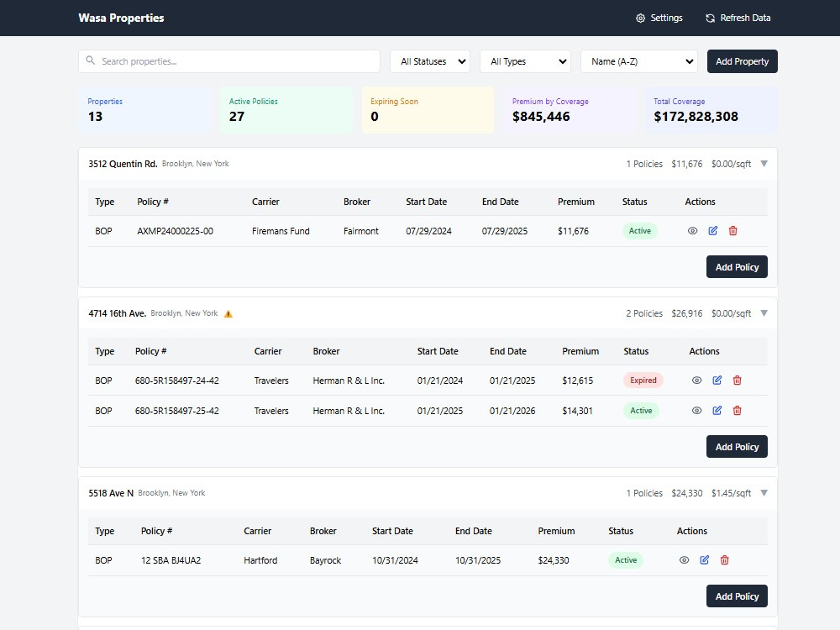The height and width of the screenshot is (630, 840).
Task: Click the 4714 16th Ave. property name
Action: tap(118, 313)
